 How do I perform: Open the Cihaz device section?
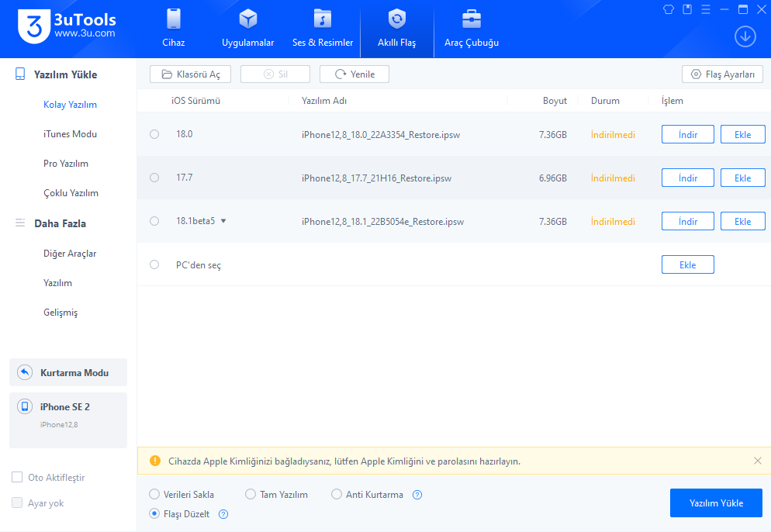[174, 29]
